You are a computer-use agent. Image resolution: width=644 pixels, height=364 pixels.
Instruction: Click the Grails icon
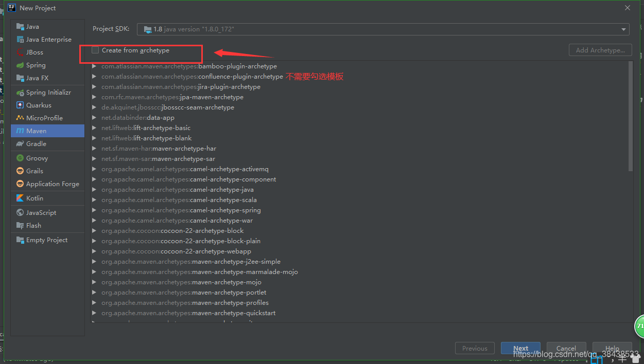tap(20, 171)
